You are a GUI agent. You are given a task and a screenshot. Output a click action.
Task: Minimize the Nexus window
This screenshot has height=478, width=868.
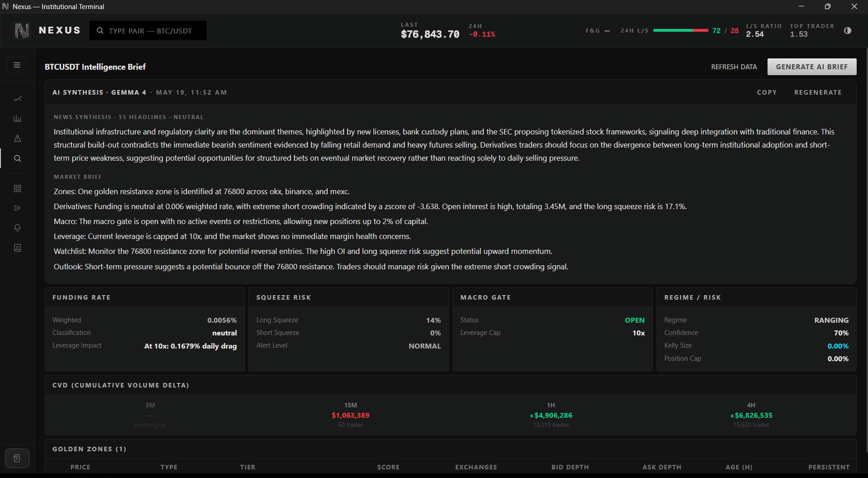(x=801, y=6)
